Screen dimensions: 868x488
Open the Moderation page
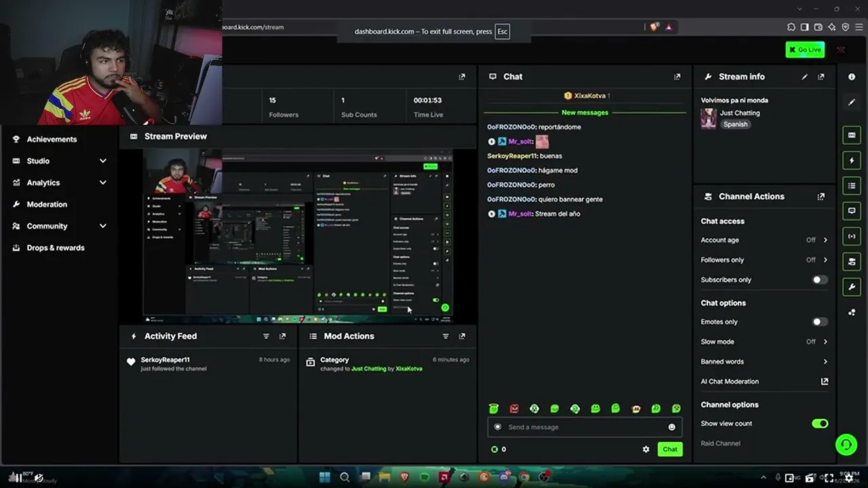click(x=47, y=204)
